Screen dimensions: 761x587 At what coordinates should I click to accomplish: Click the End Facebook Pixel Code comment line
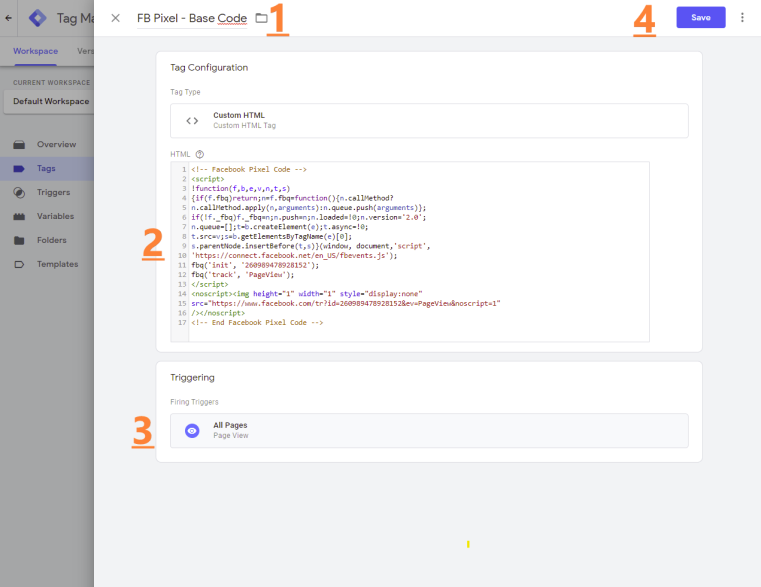(x=257, y=322)
